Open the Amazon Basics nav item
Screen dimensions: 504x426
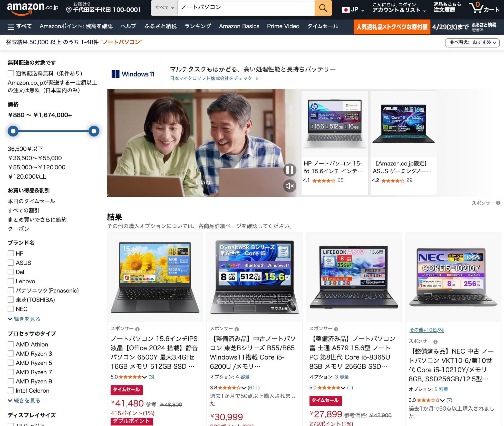tap(239, 26)
